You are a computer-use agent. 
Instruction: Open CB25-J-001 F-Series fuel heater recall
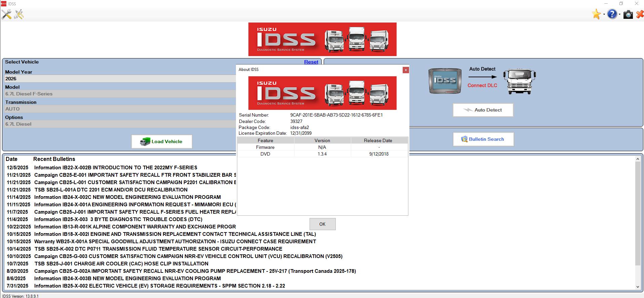(135, 212)
